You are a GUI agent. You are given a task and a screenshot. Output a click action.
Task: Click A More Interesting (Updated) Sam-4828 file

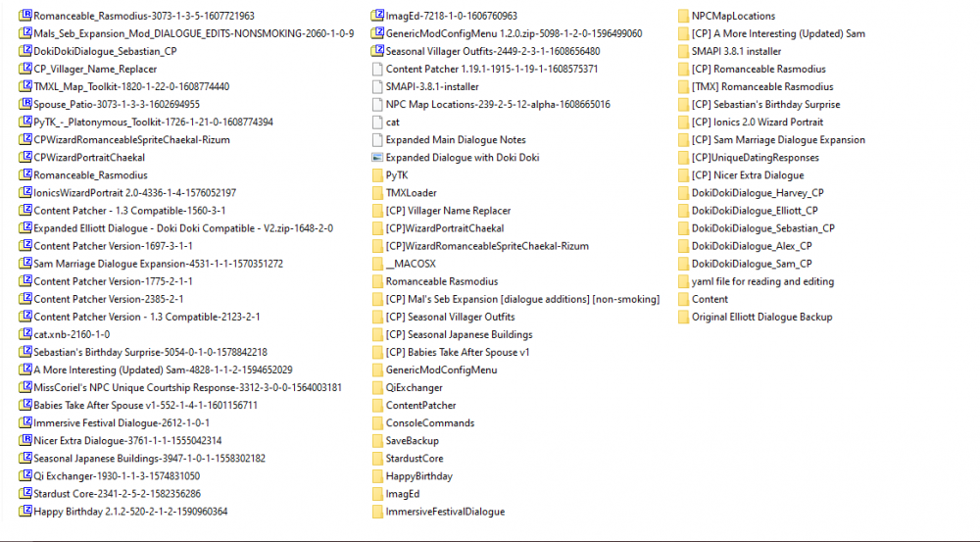(163, 370)
